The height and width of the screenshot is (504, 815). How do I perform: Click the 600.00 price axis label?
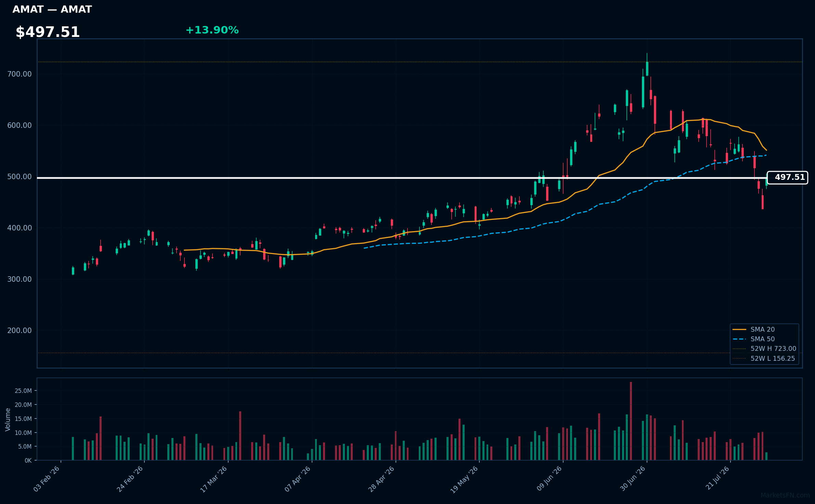pos(20,125)
